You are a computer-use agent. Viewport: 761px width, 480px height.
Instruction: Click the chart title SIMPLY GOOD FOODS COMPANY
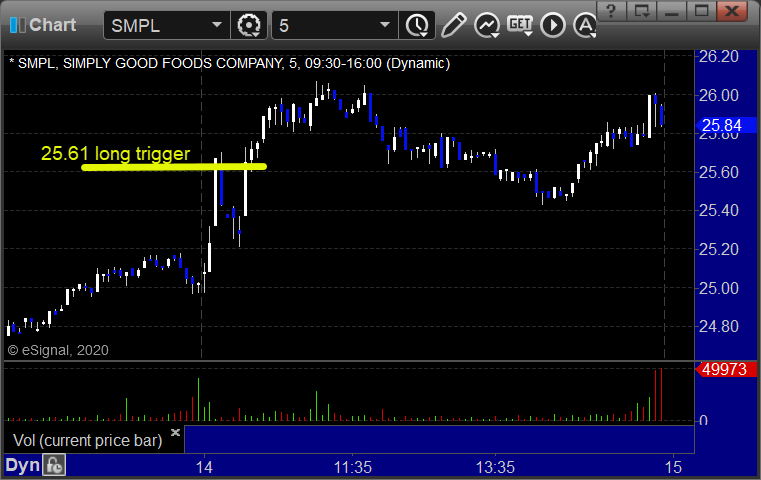coord(173,64)
